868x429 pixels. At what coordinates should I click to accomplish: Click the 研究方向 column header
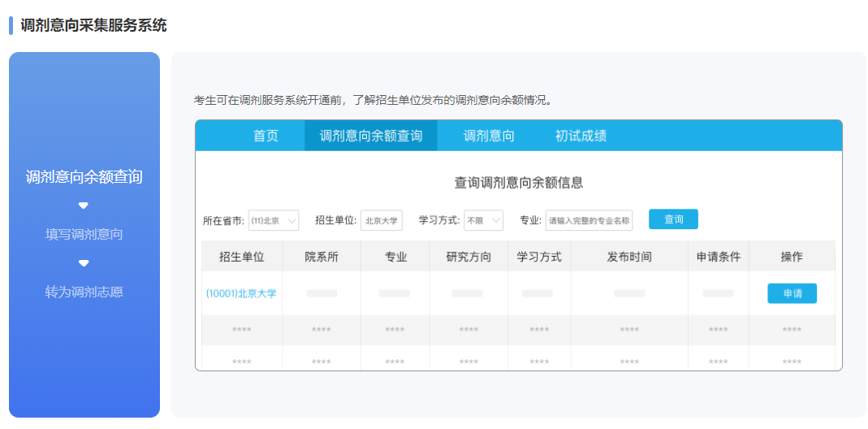coord(469,257)
